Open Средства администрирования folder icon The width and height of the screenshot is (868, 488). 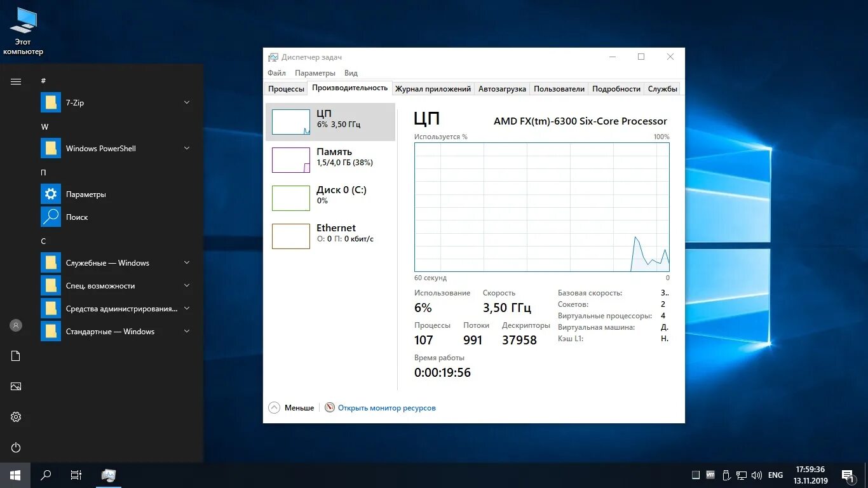point(51,308)
